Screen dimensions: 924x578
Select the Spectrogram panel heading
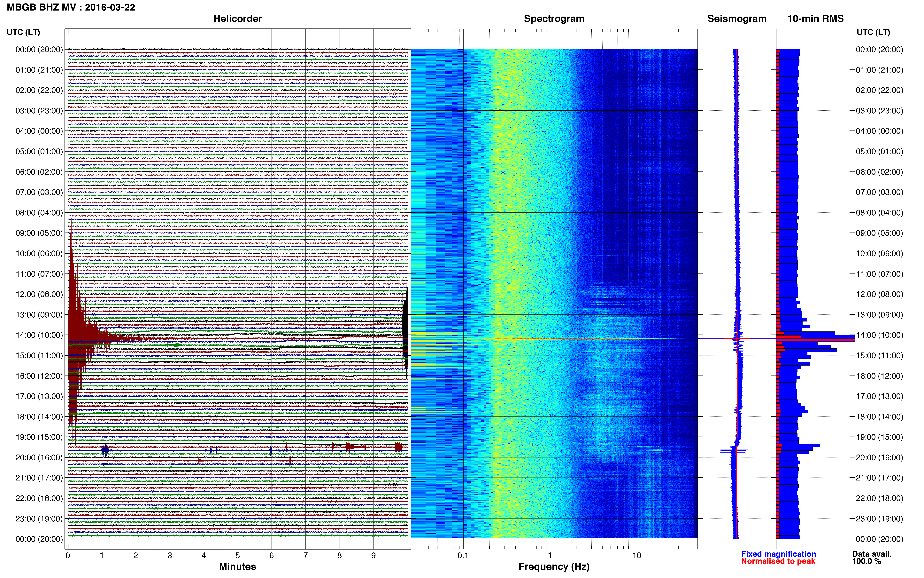[x=554, y=19]
